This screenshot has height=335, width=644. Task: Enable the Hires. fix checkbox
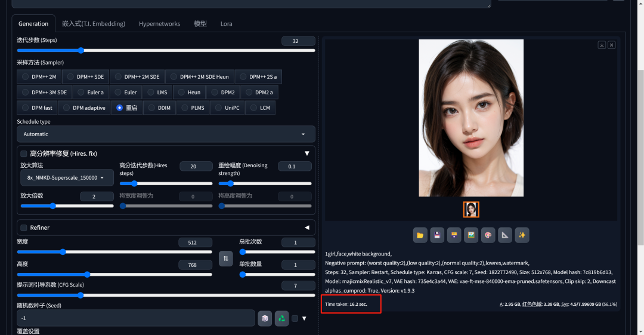24,153
